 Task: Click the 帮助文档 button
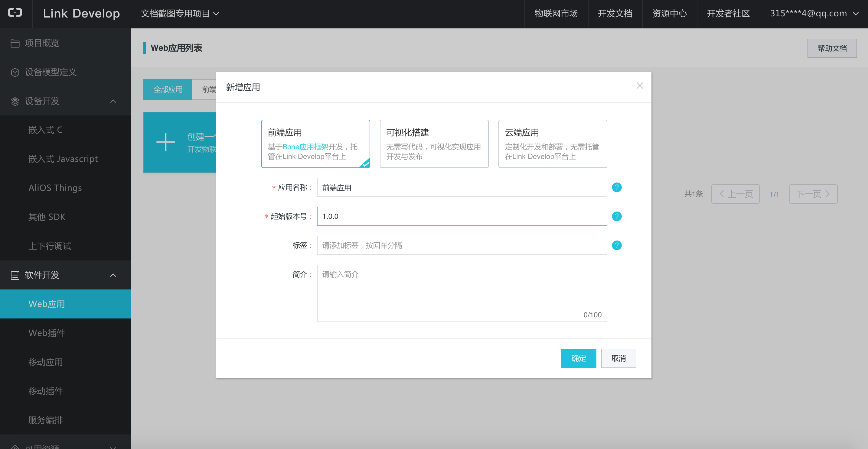(x=832, y=48)
